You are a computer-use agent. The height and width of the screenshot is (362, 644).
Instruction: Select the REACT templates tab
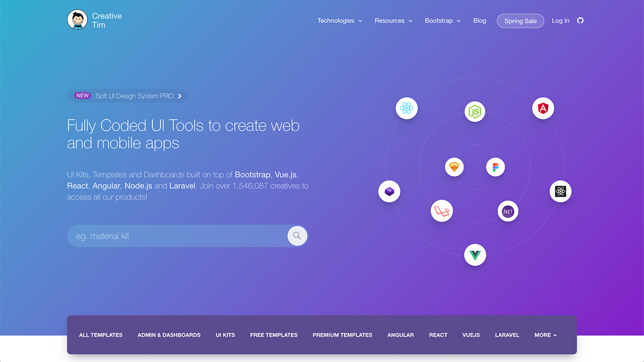(438, 335)
